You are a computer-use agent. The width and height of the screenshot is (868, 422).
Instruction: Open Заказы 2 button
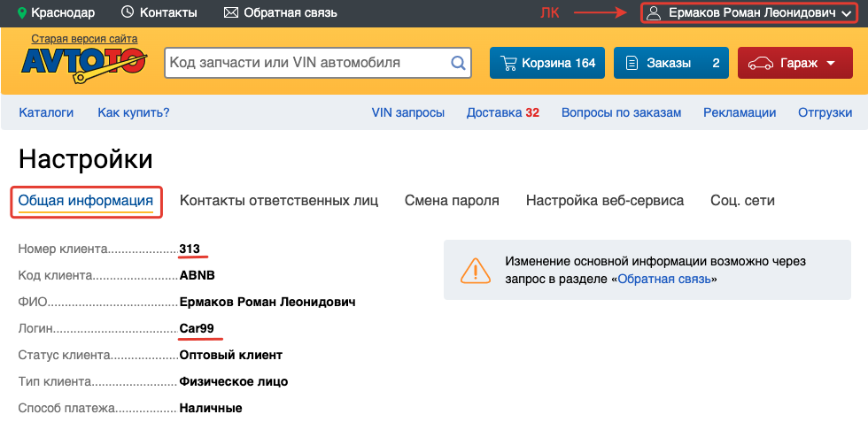[x=671, y=63]
